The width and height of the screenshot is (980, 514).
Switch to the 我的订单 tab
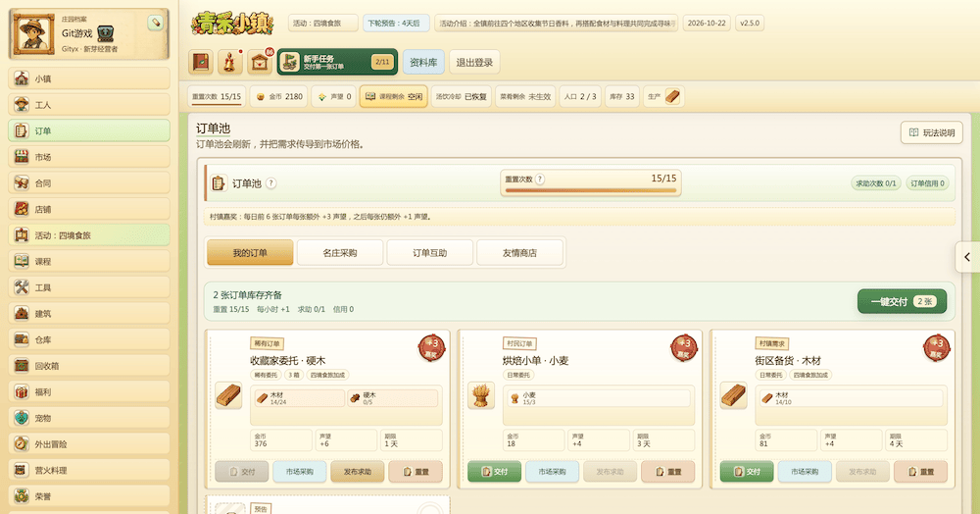click(250, 253)
